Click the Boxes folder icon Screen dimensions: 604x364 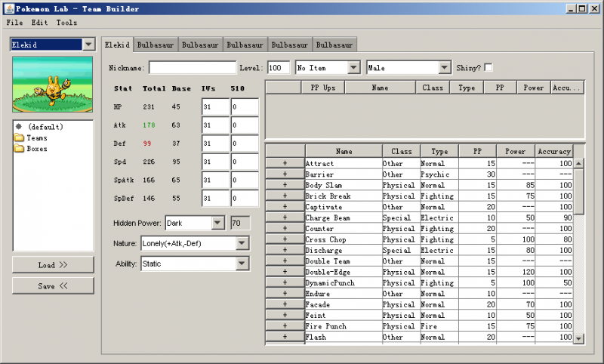[x=19, y=148]
